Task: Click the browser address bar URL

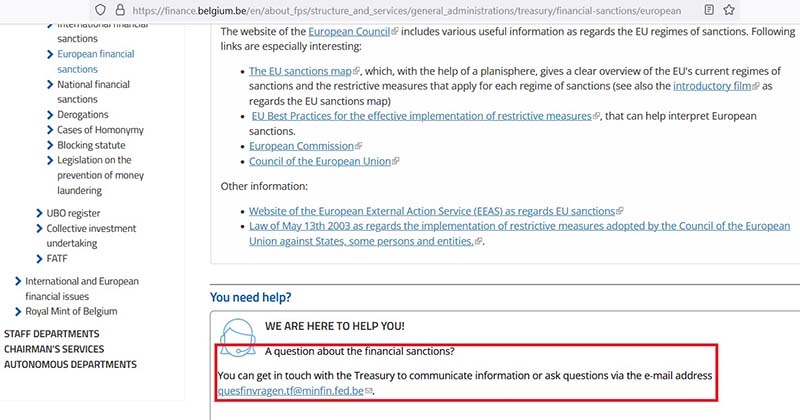Action: pyautogui.click(x=407, y=10)
